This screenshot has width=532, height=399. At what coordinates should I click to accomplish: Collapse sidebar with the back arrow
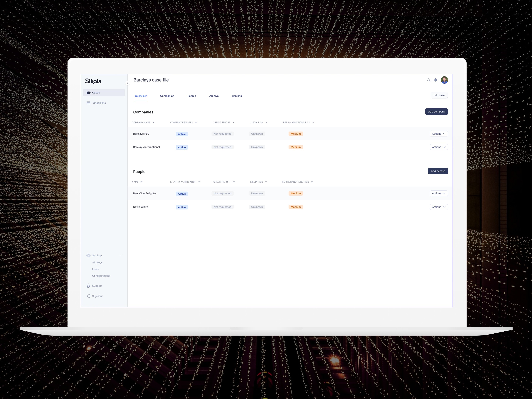(x=127, y=83)
